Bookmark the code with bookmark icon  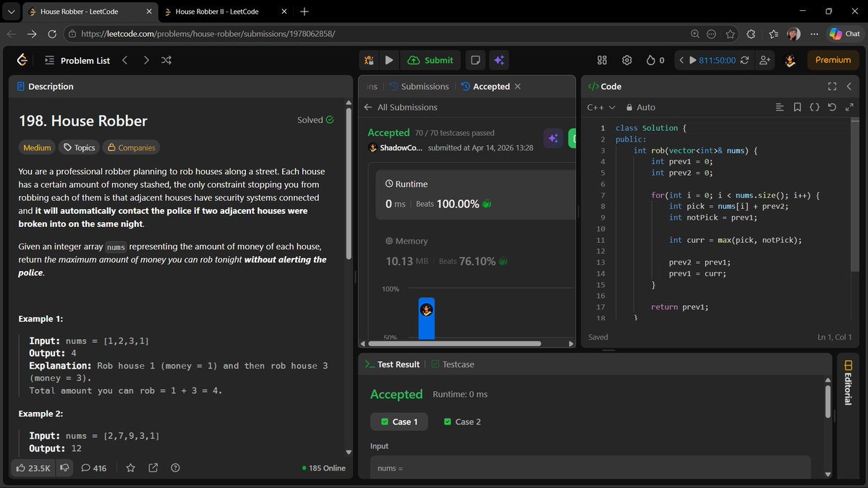796,107
